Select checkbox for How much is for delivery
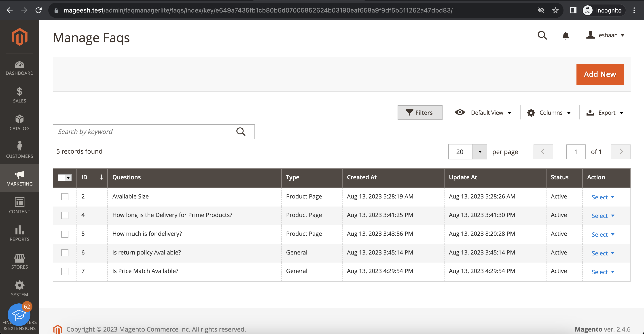 [65, 234]
